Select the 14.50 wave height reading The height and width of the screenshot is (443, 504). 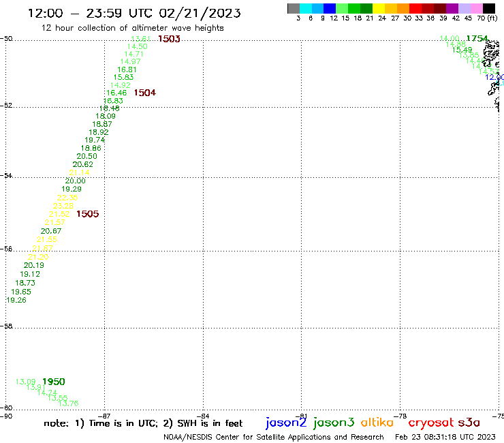coord(138,46)
